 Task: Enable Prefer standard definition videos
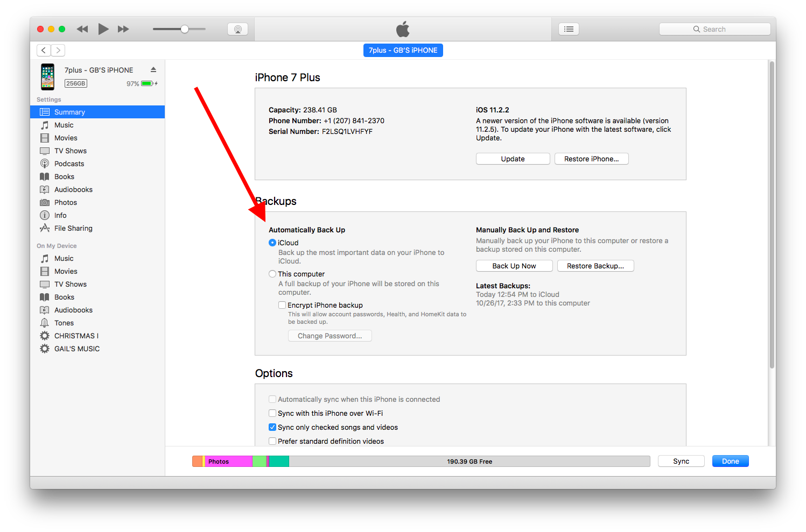[272, 441]
